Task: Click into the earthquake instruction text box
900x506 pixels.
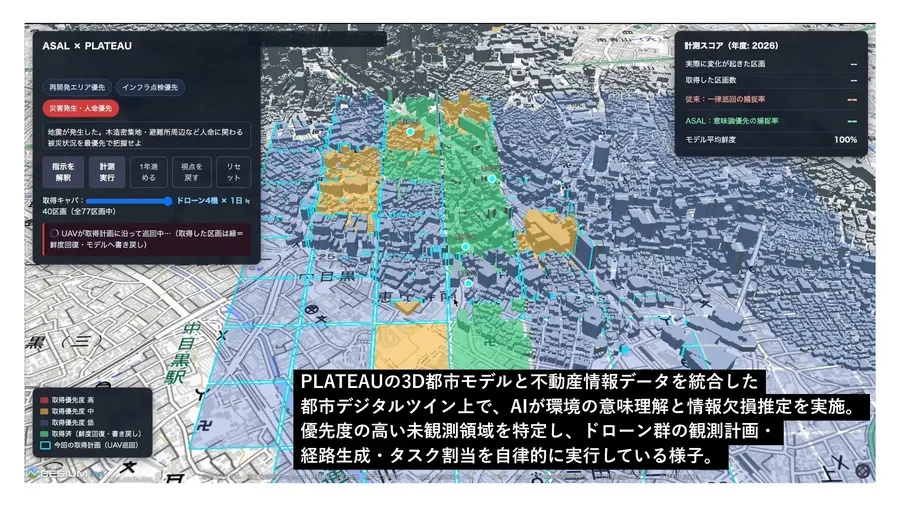Action: [x=146, y=136]
